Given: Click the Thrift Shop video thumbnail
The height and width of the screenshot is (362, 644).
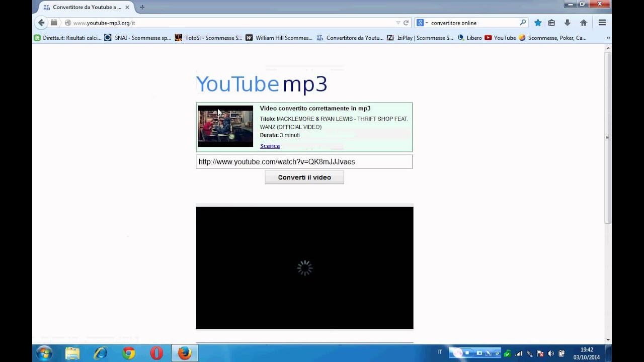Looking at the screenshot, I should (225, 126).
